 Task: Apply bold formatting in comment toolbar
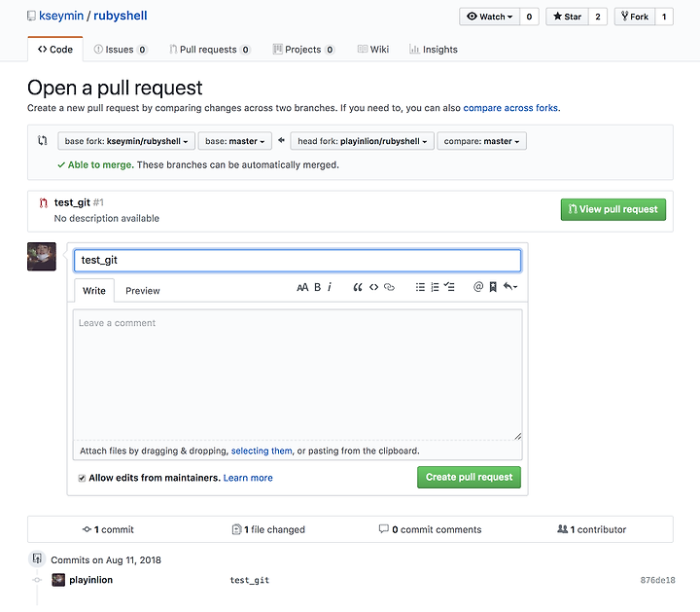click(x=317, y=287)
